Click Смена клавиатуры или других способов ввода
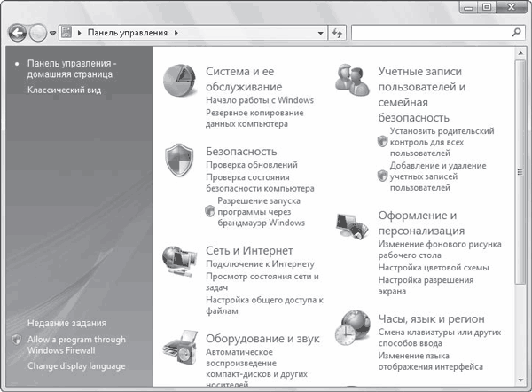 pos(440,337)
